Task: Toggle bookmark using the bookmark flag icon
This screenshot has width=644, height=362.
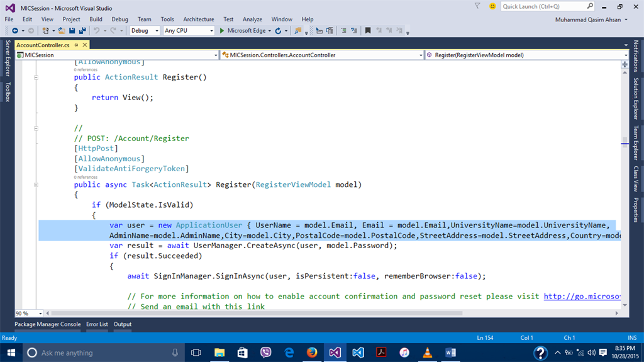Action: click(368, 30)
